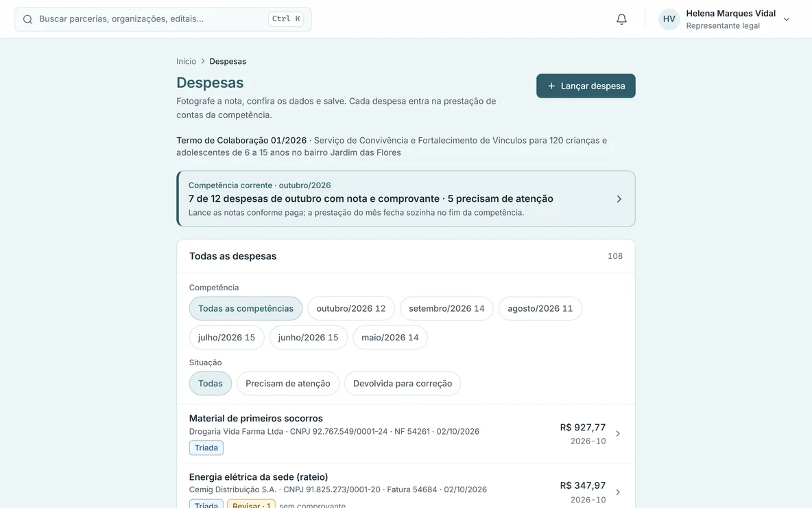Filter by julho/2026 competência

coord(226,338)
